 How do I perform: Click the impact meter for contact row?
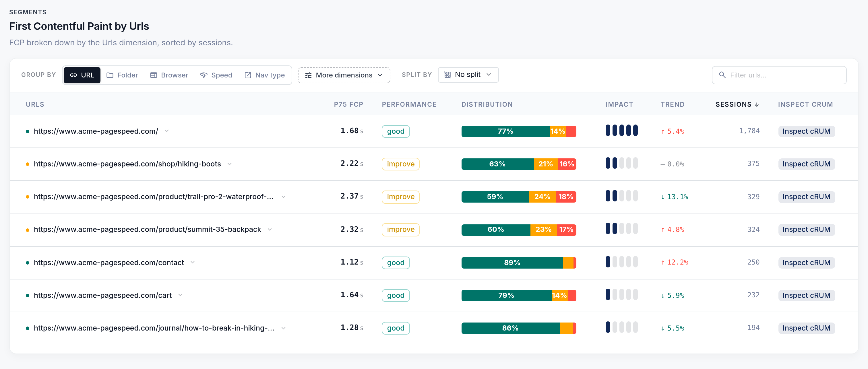621,262
